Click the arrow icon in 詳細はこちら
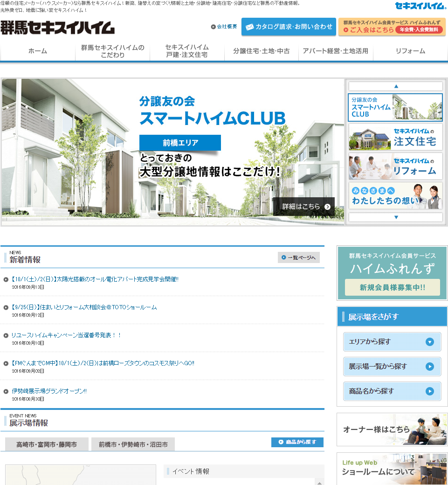Screen dimensions: 448x485 327,207
